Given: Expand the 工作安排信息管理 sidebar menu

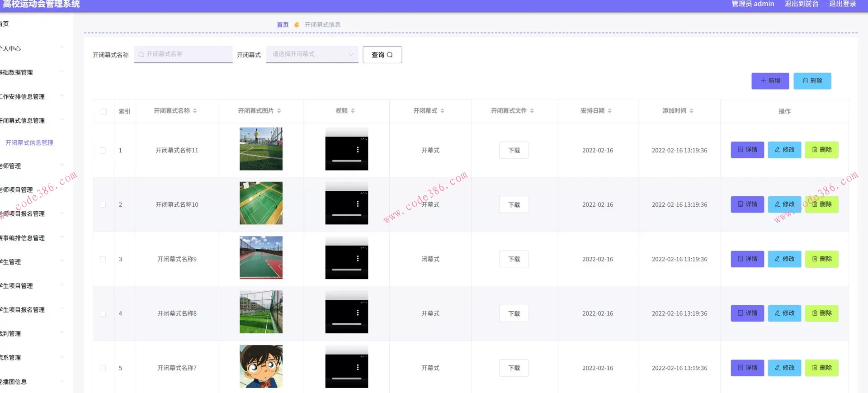Looking at the screenshot, I should (x=32, y=96).
